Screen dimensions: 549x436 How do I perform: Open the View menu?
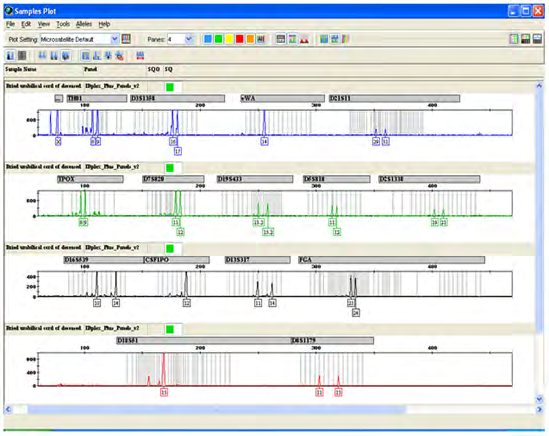tap(44, 24)
